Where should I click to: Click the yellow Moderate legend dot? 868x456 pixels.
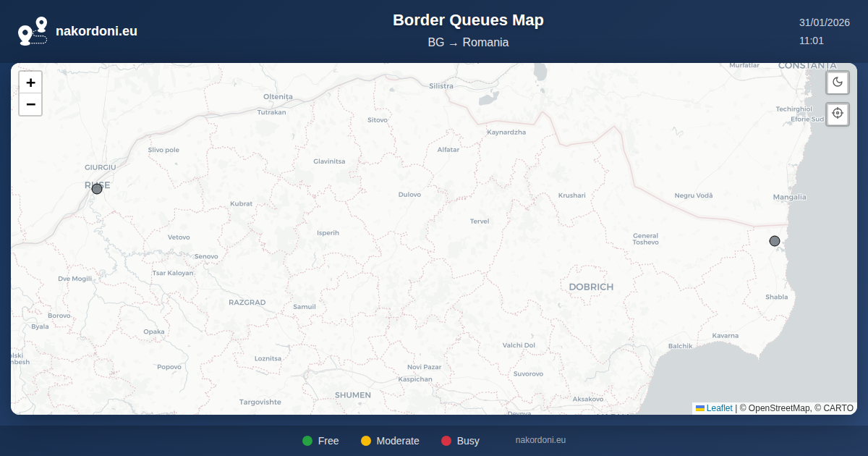pyautogui.click(x=366, y=441)
